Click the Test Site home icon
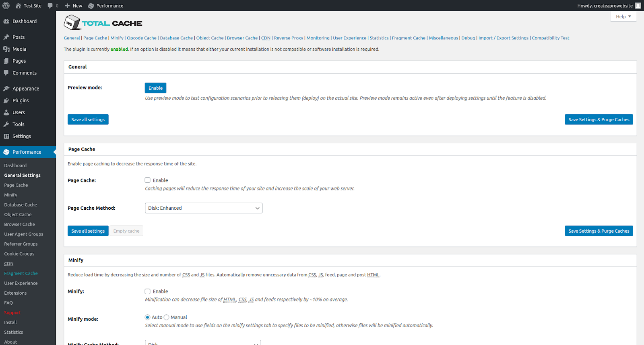The height and width of the screenshot is (345, 644). tap(18, 6)
